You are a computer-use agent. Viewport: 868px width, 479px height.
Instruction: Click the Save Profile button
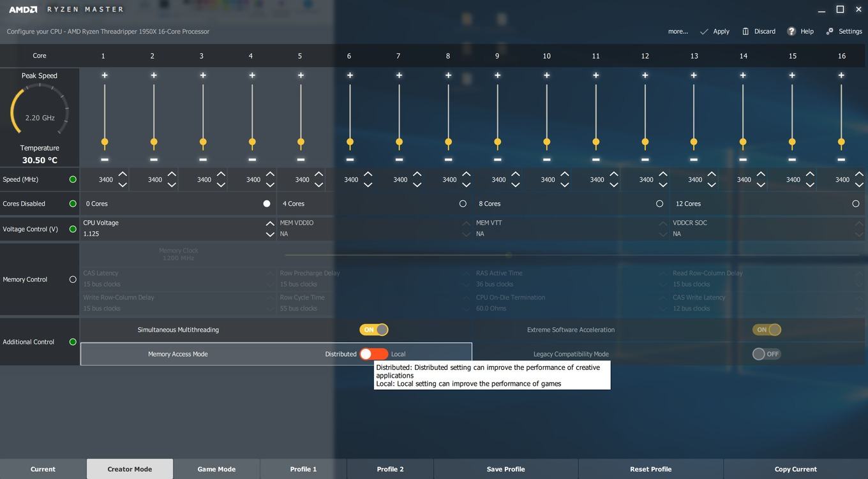point(505,469)
